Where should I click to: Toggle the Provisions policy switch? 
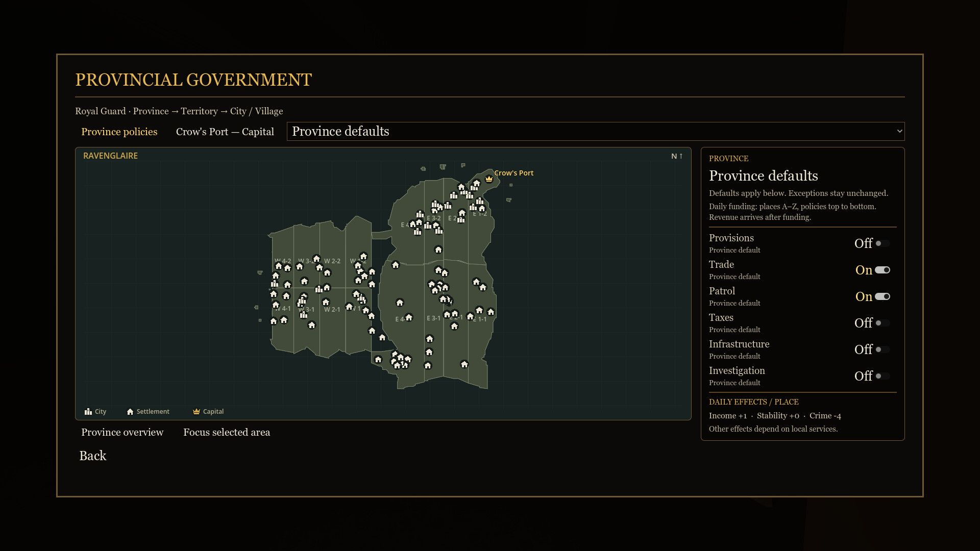883,243
